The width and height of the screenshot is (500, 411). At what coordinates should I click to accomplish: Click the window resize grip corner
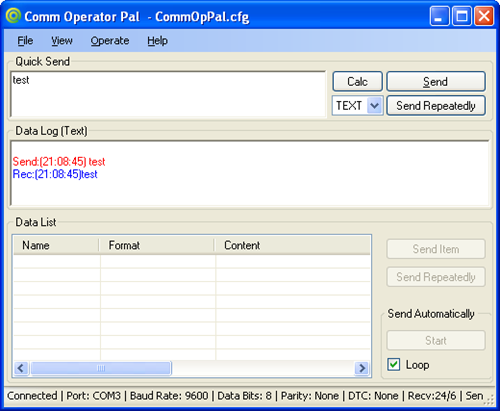(489, 400)
